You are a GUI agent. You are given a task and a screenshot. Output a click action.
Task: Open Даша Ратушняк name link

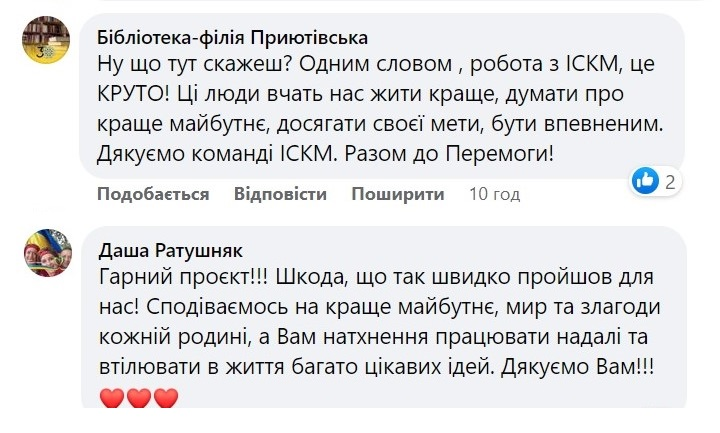pyautogui.click(x=170, y=251)
